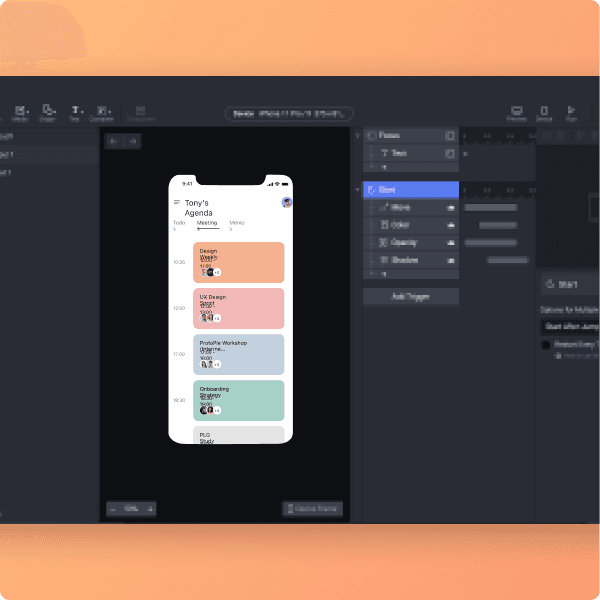The height and width of the screenshot is (600, 600).
Task: Toggle the Device Frame button
Action: coord(313,509)
